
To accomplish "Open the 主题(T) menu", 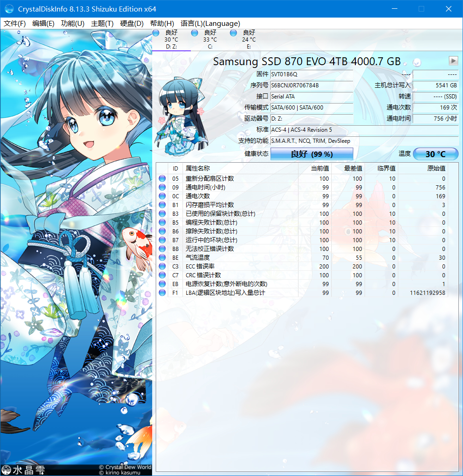I will (x=102, y=24).
